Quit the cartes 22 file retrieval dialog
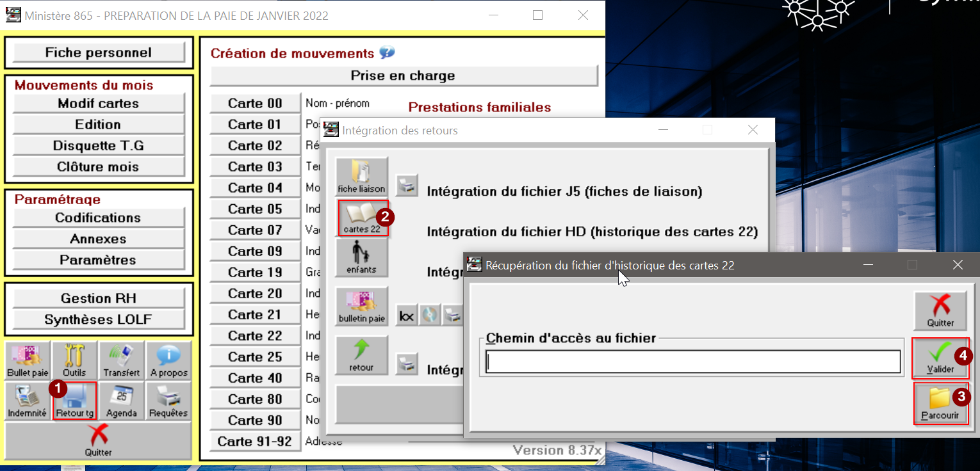 coord(940,311)
